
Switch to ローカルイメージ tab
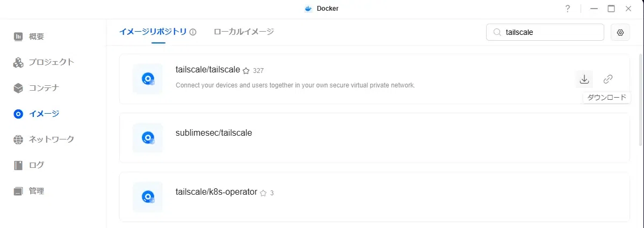point(244,32)
